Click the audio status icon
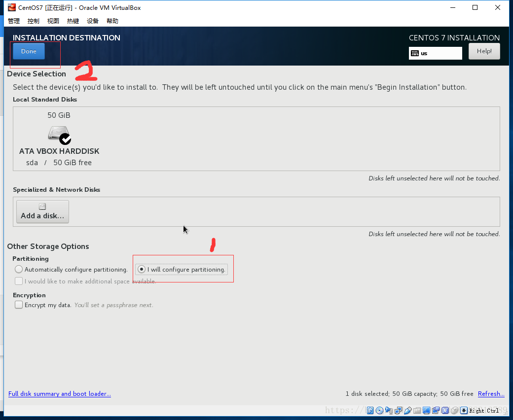Image resolution: width=513 pixels, height=420 pixels. pyautogui.click(x=389, y=410)
